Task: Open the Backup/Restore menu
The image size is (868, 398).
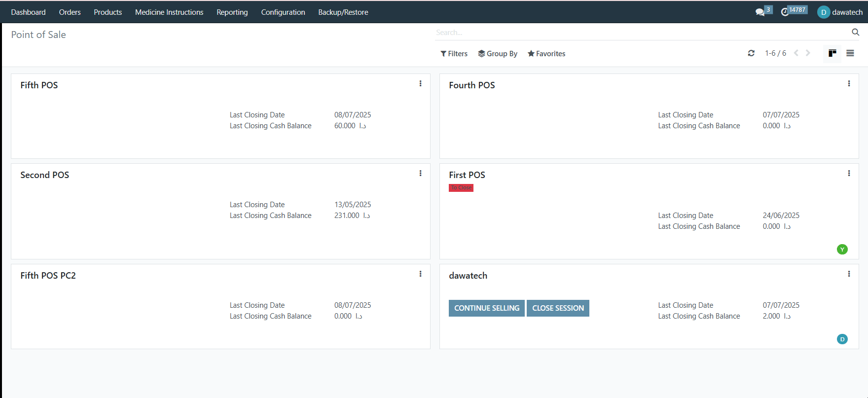Action: [343, 12]
